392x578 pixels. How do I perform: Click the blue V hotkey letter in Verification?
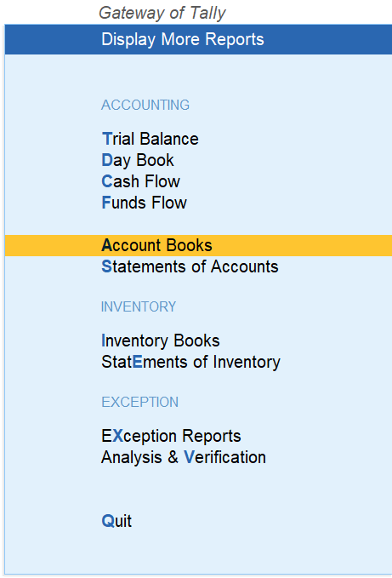(189, 457)
